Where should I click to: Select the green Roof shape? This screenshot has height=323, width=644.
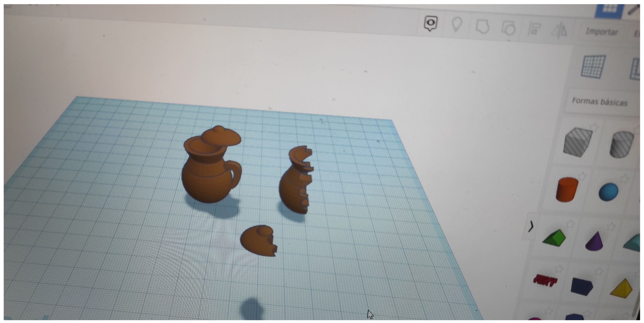click(555, 238)
